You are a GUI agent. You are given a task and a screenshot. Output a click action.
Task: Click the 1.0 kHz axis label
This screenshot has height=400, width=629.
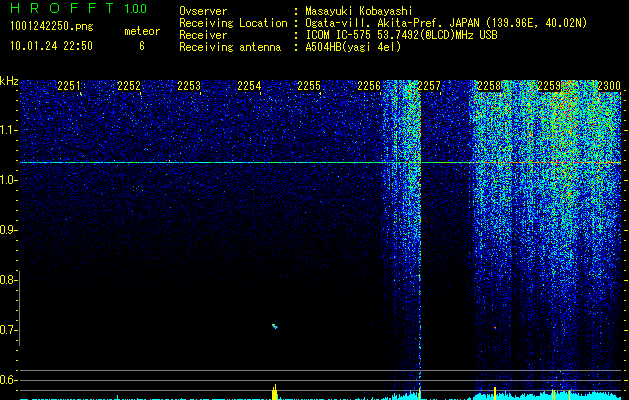coord(8,180)
